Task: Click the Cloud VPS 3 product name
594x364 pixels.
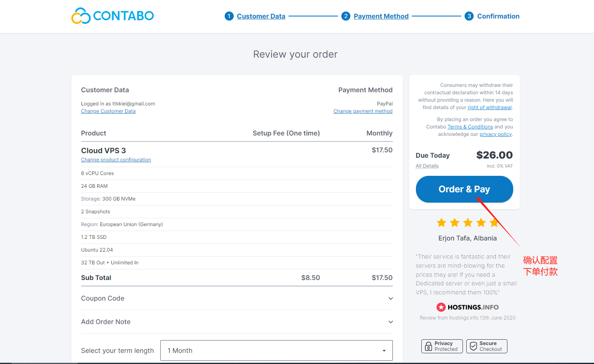Action: pos(103,151)
